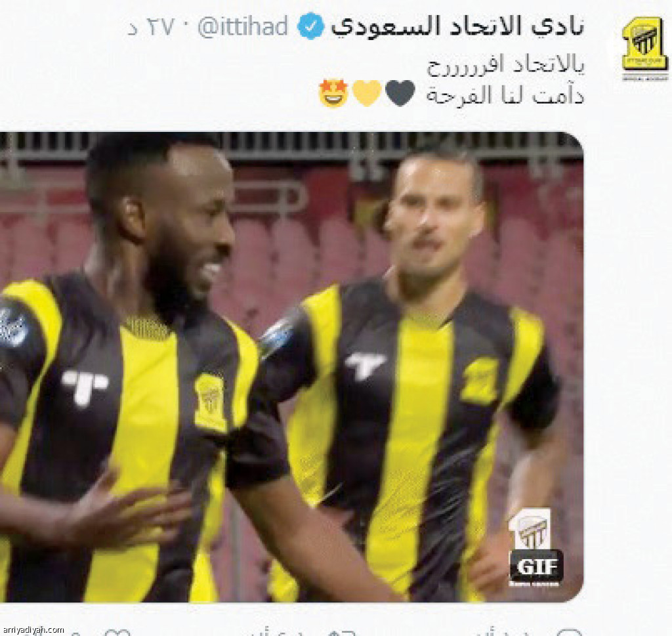Click the tweet line دامت لنا الفرحة
This screenshot has height=636, width=672.
coord(505,95)
